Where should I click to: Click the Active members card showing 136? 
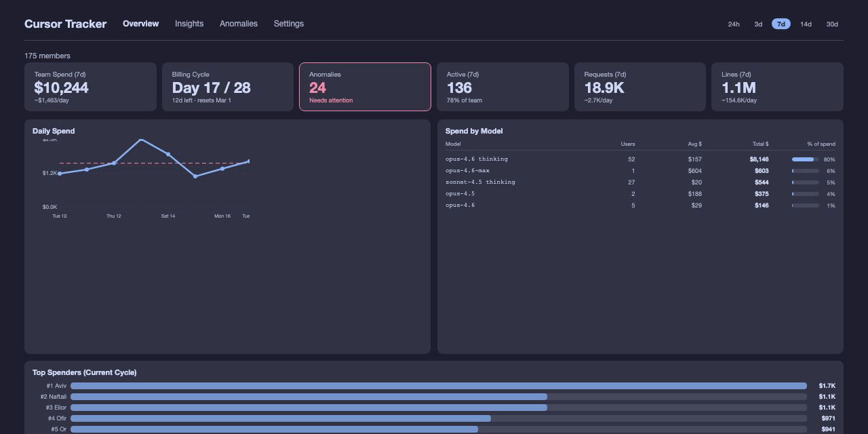click(502, 87)
